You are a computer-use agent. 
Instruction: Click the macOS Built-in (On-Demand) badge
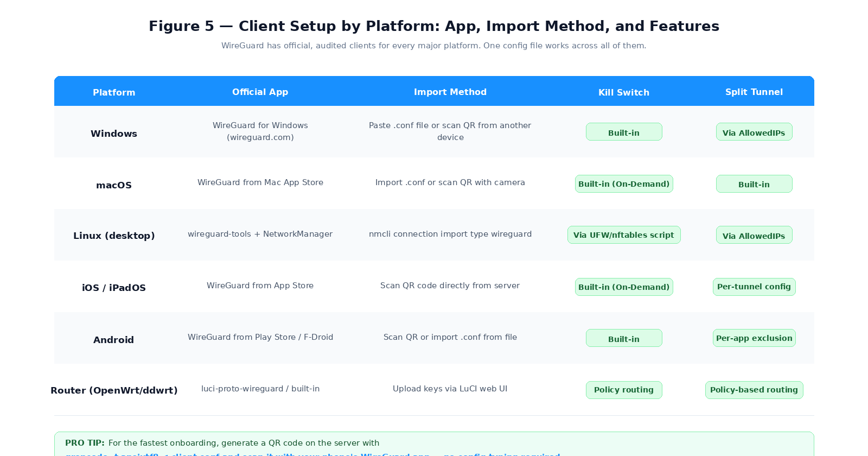point(624,183)
